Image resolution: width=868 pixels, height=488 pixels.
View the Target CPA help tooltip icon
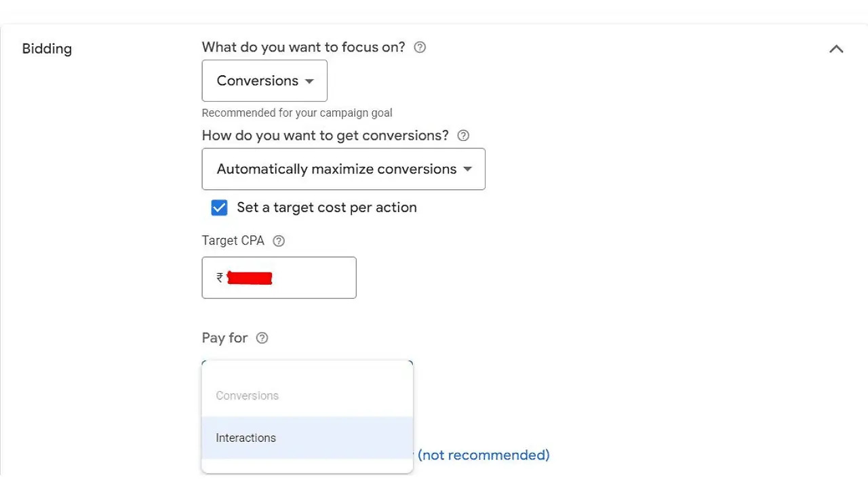click(x=278, y=241)
